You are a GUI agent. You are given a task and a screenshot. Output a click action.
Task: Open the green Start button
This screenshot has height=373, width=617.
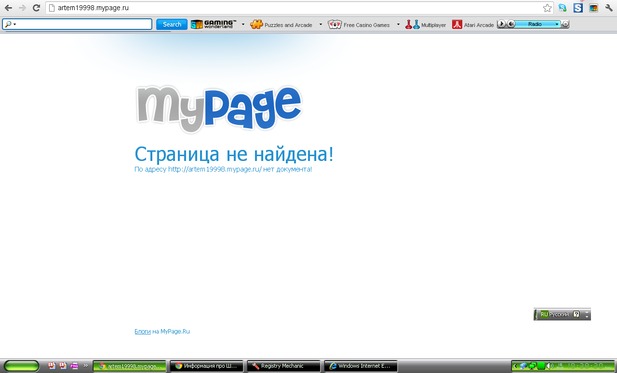click(22, 366)
